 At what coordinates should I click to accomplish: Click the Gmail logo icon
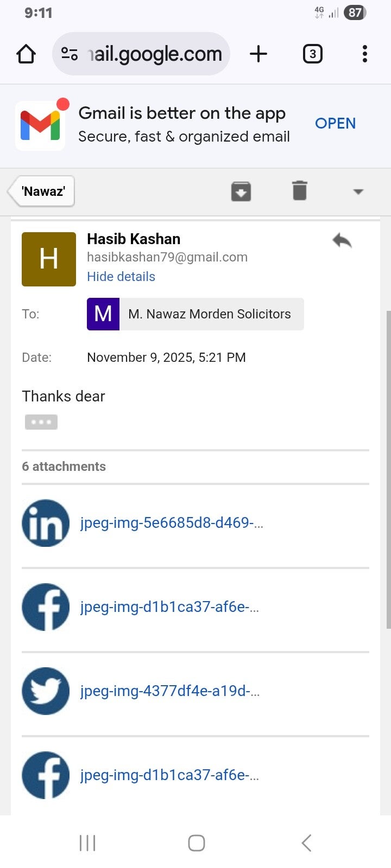tap(40, 124)
